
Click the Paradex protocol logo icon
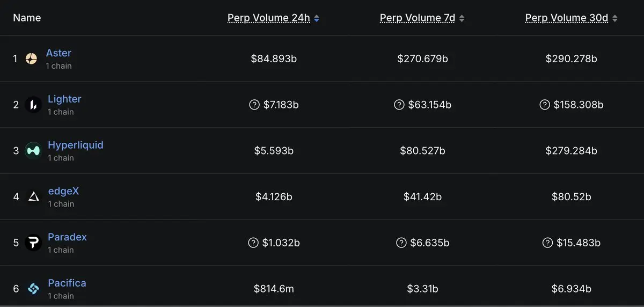[33, 243]
